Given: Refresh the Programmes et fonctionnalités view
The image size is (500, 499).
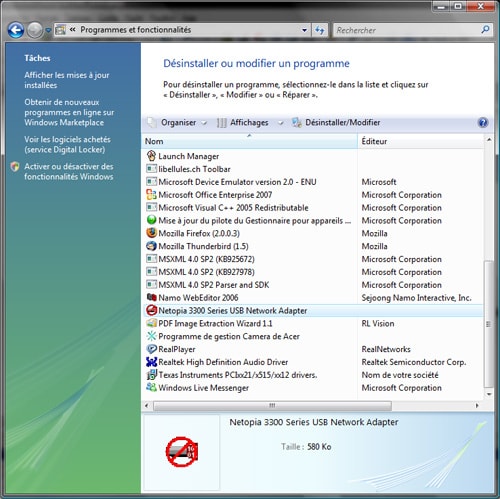Looking at the screenshot, I should [320, 30].
